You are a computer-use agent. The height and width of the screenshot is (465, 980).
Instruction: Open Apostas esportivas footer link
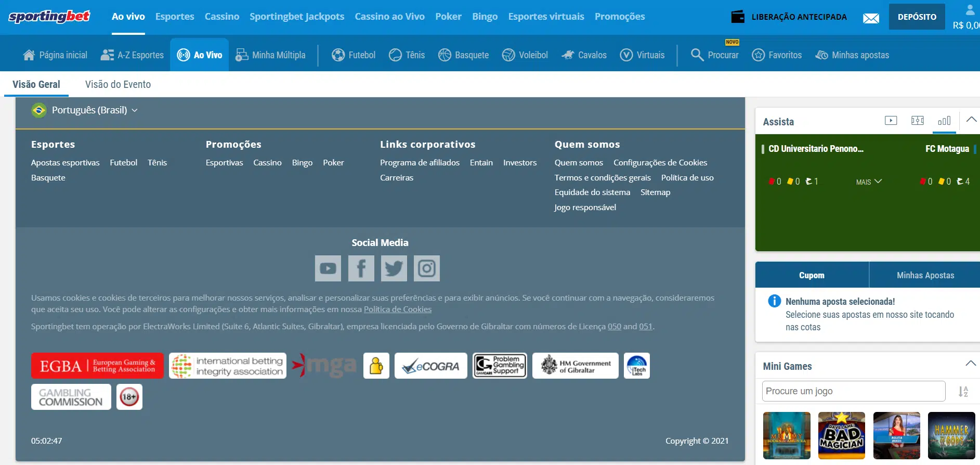click(66, 163)
